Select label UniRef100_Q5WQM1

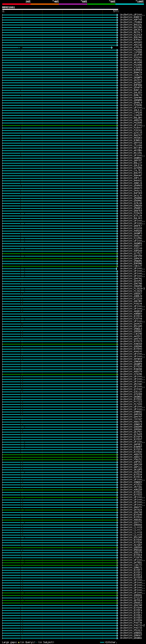[x=131, y=261]
